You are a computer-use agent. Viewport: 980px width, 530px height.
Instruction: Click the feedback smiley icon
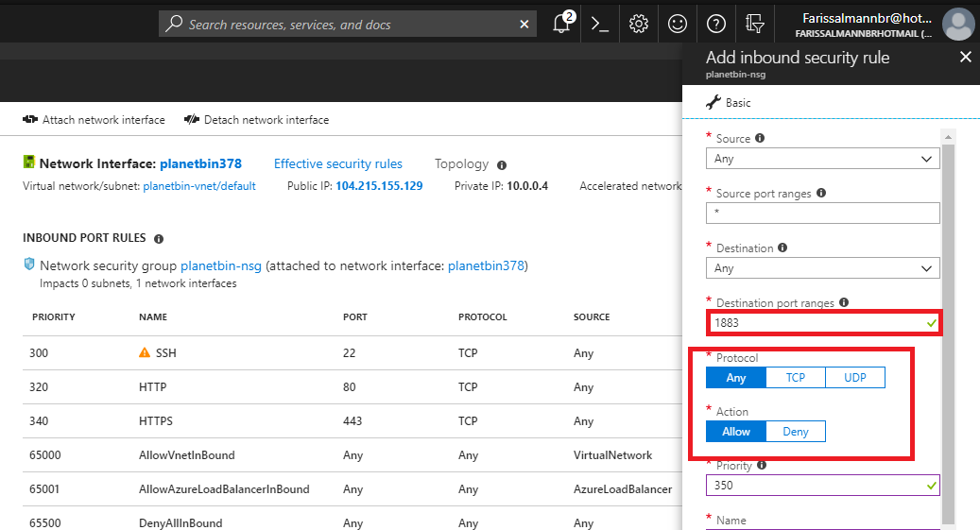coord(678,24)
